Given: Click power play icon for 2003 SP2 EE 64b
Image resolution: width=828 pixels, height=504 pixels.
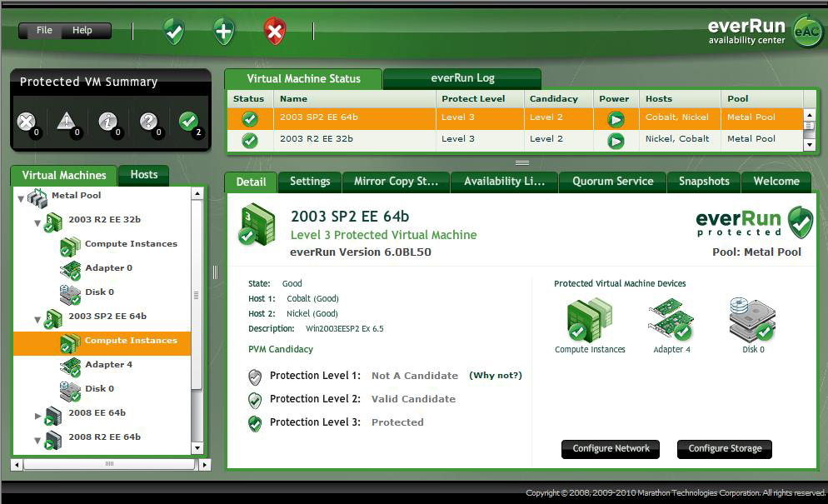Looking at the screenshot, I should [616, 119].
